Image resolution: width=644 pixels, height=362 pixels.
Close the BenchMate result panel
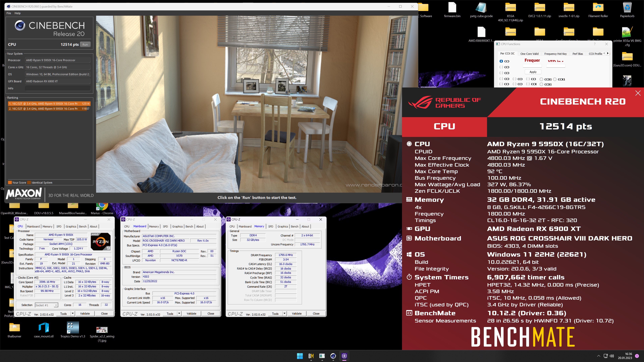[x=638, y=93]
